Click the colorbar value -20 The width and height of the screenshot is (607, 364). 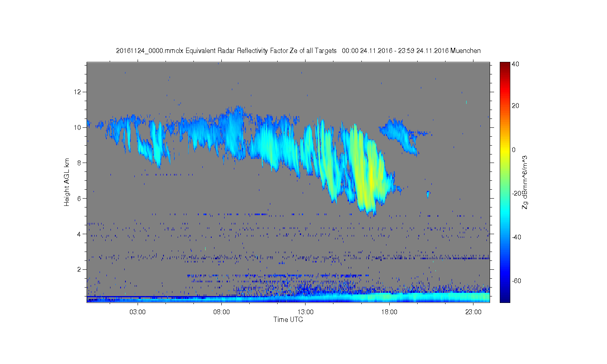point(516,193)
